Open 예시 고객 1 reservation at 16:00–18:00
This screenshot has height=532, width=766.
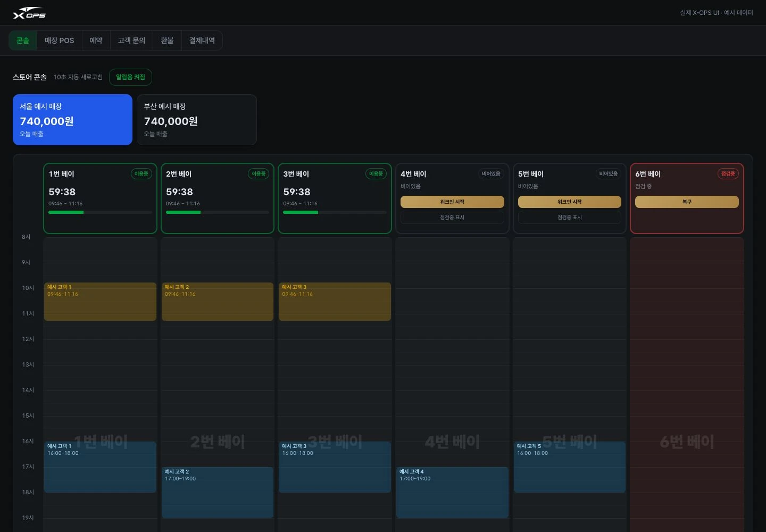[x=100, y=467]
